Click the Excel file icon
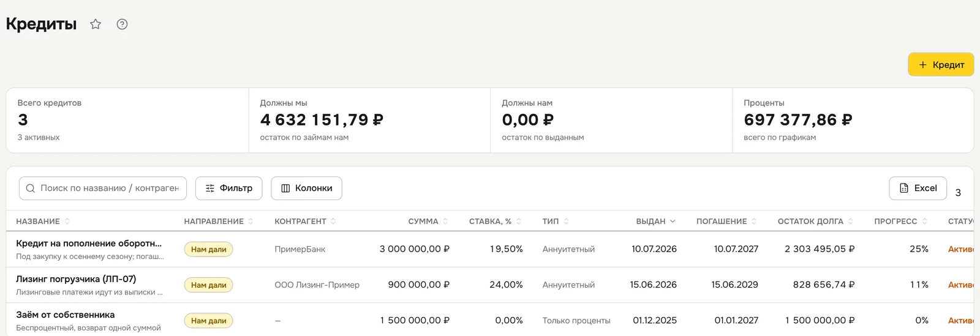 pyautogui.click(x=904, y=189)
